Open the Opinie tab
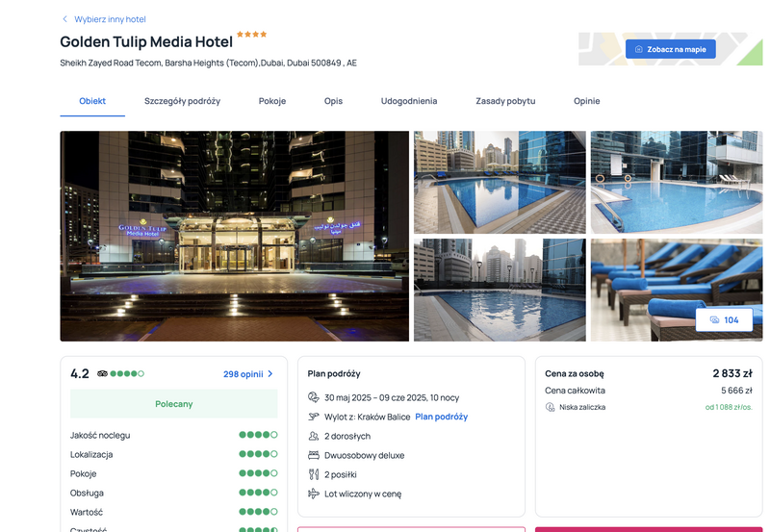 (x=587, y=101)
